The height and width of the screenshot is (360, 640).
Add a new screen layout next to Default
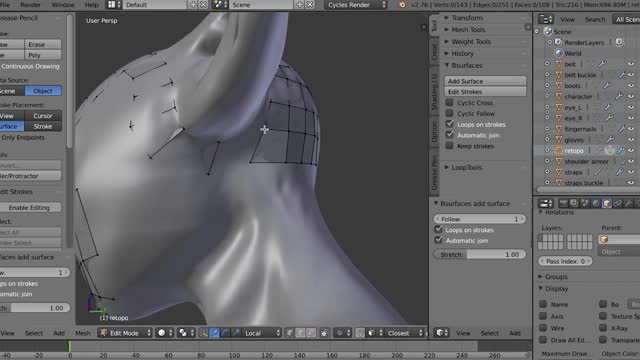[x=193, y=5]
